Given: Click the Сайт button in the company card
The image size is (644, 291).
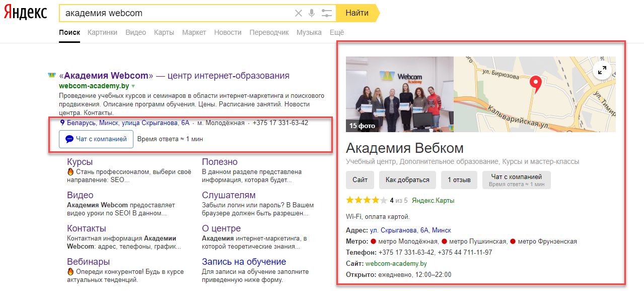Looking at the screenshot, I should (x=360, y=180).
